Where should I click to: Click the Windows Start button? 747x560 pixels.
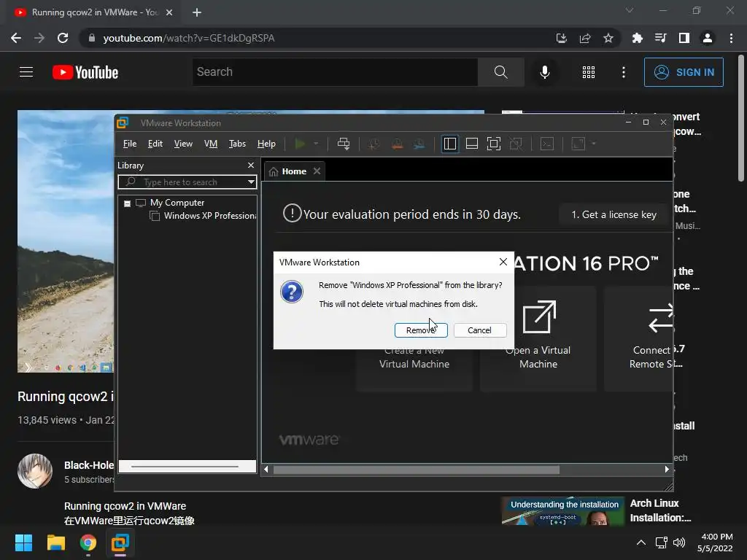pos(24,542)
